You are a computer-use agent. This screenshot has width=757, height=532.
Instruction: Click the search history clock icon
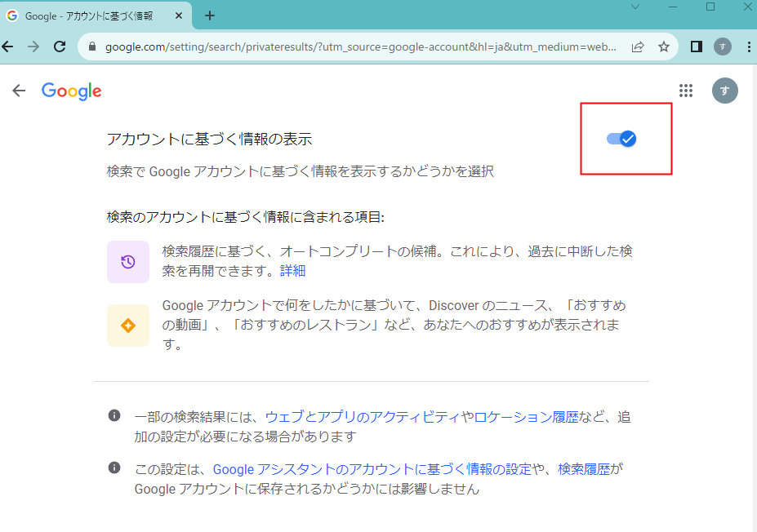tap(126, 261)
